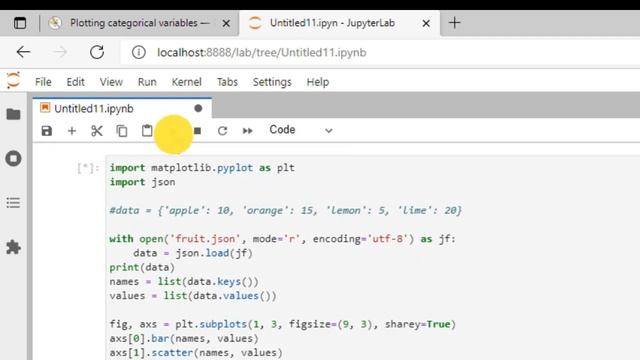Click the JupyterLab logo icon
640x360 pixels.
[x=13, y=80]
